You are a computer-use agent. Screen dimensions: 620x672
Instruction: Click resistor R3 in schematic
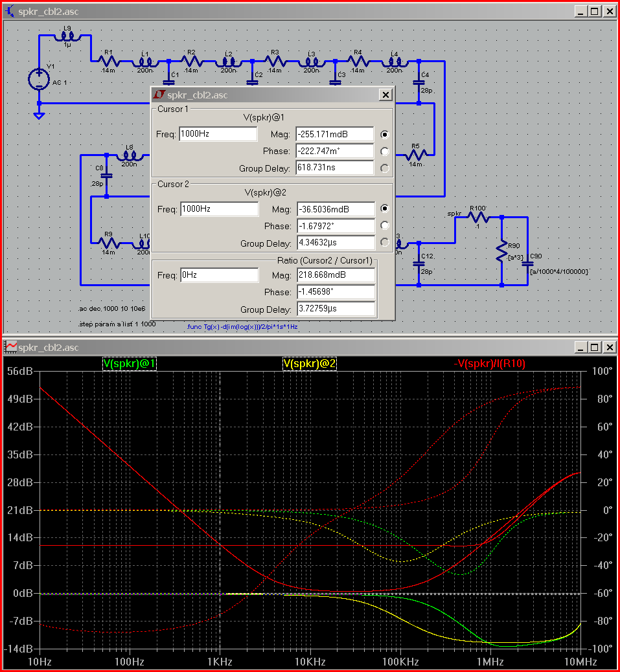pyautogui.click(x=275, y=62)
